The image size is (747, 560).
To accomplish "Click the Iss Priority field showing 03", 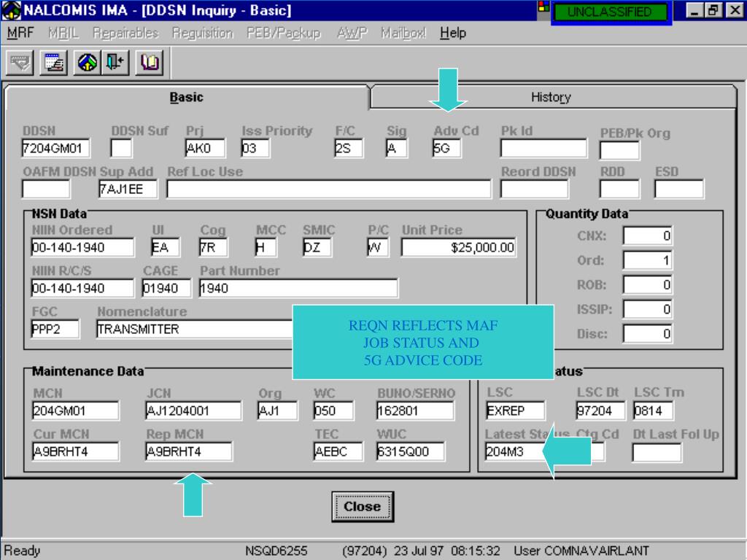I will pyautogui.click(x=255, y=148).
